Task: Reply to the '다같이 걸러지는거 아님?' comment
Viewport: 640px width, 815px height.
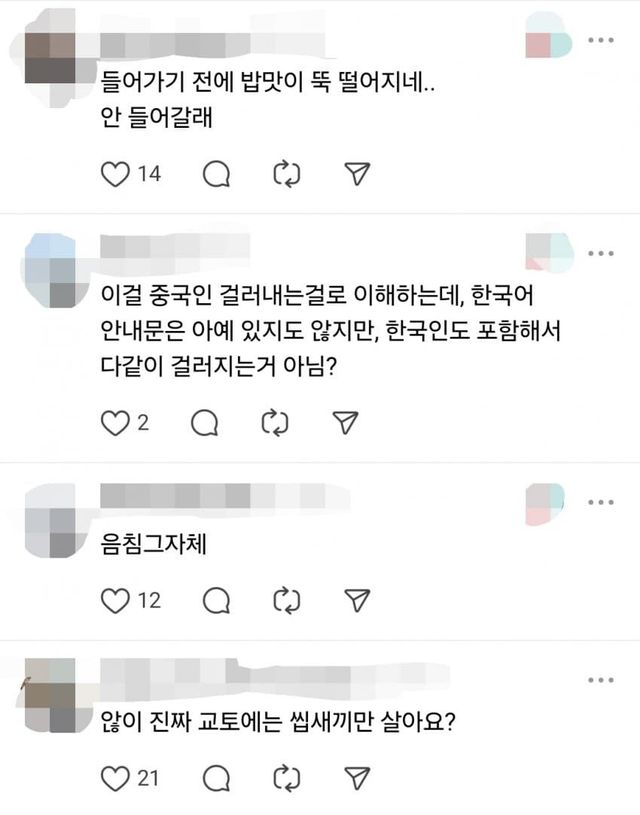Action: pyautogui.click(x=204, y=423)
